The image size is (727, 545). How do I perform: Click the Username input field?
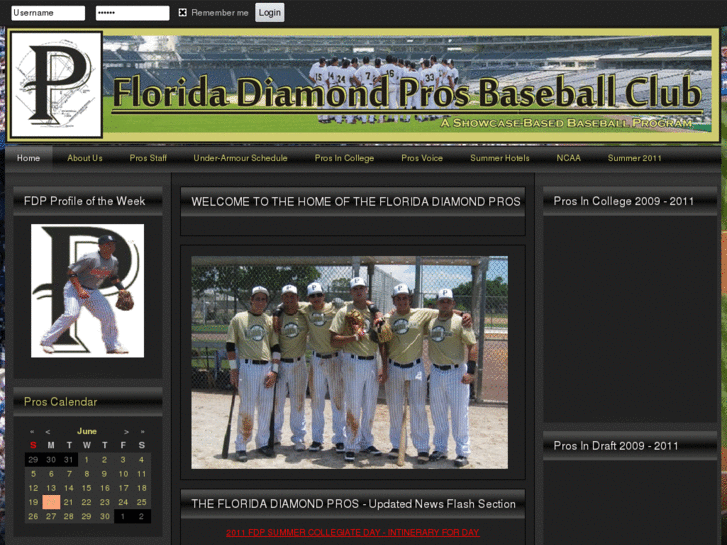click(x=48, y=13)
